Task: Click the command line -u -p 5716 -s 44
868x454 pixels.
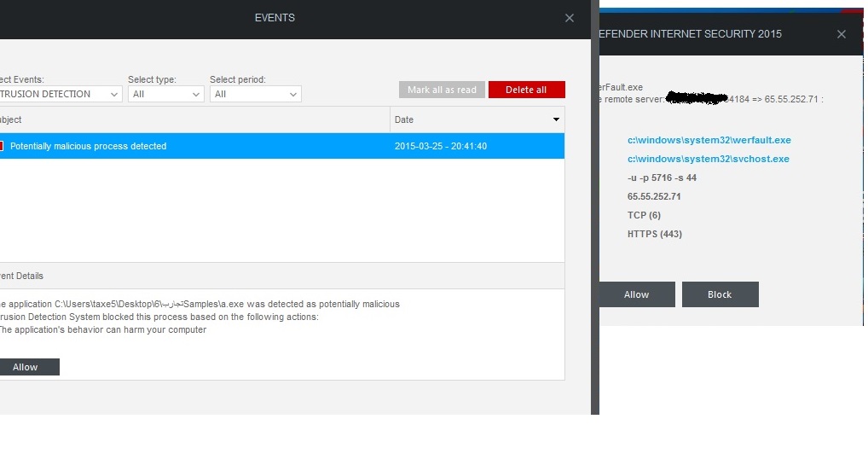Action: pos(662,178)
